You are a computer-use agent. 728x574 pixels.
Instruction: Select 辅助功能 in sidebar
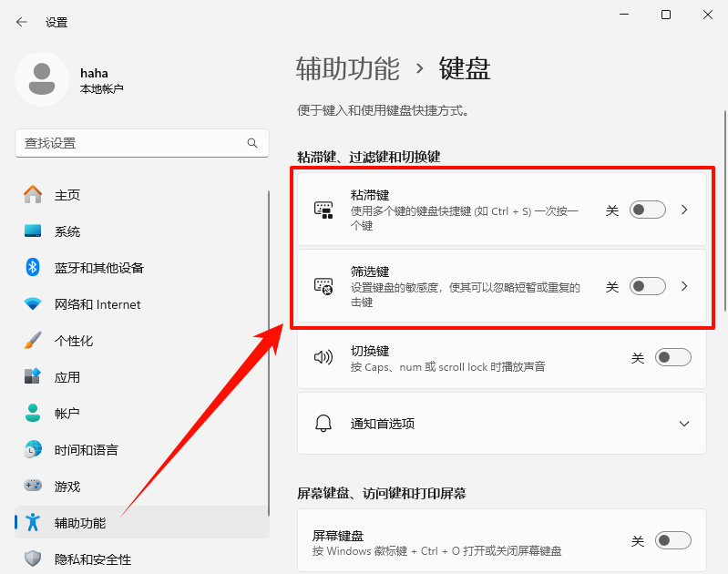(x=141, y=522)
